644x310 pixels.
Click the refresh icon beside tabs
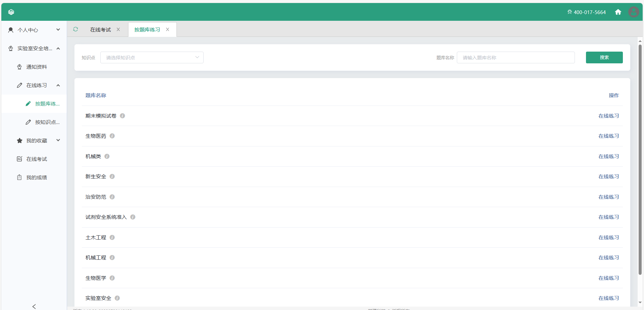pyautogui.click(x=75, y=29)
